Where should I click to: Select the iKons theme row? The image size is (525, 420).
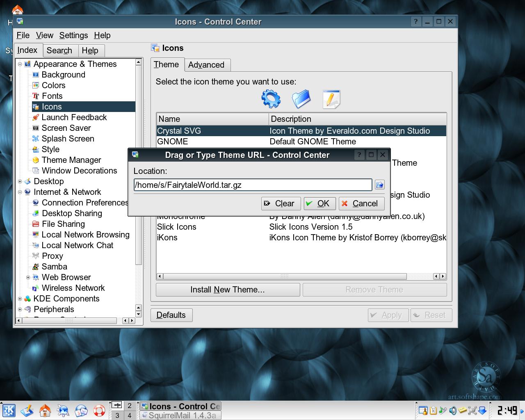coord(301,237)
